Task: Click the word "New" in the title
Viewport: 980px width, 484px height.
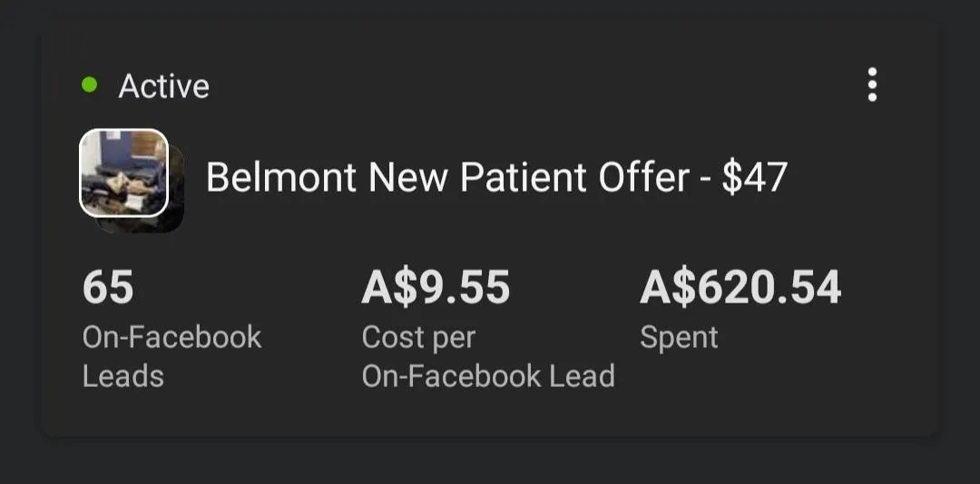Action: pos(408,178)
